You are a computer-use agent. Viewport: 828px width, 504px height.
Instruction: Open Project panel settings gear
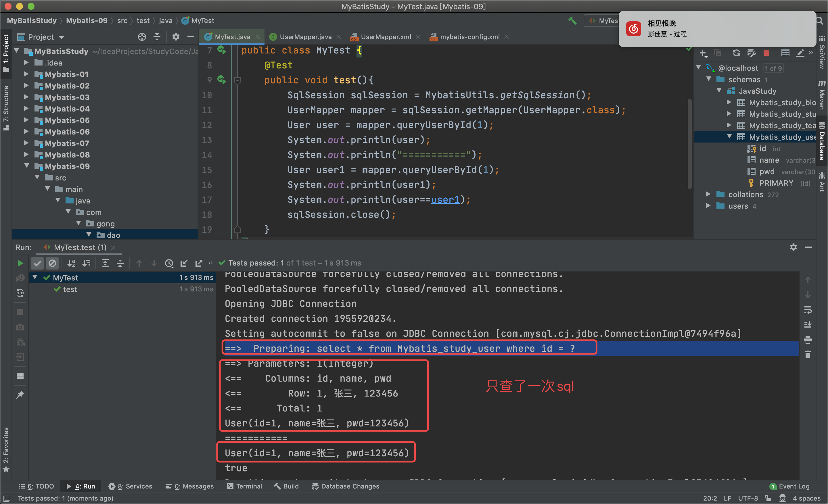coord(176,37)
